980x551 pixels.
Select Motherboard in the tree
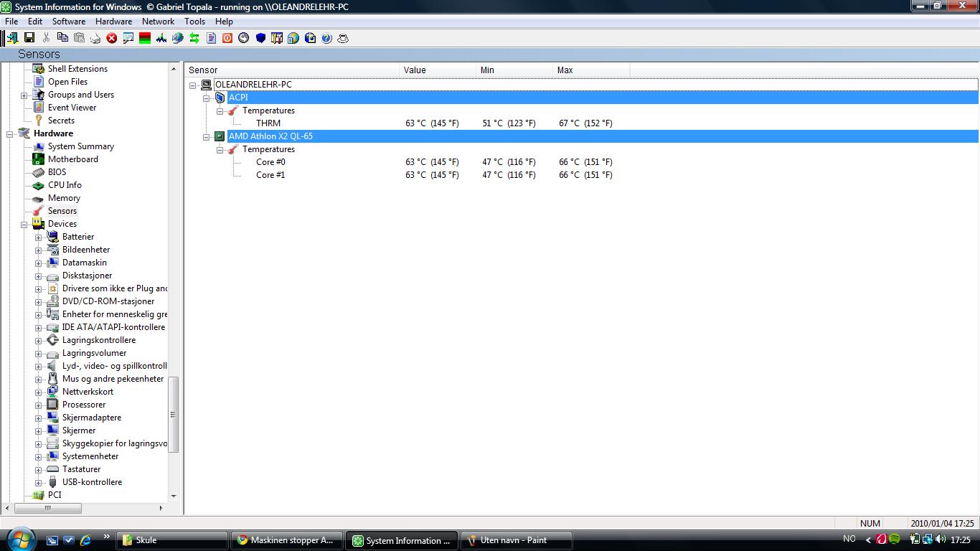[x=73, y=159]
